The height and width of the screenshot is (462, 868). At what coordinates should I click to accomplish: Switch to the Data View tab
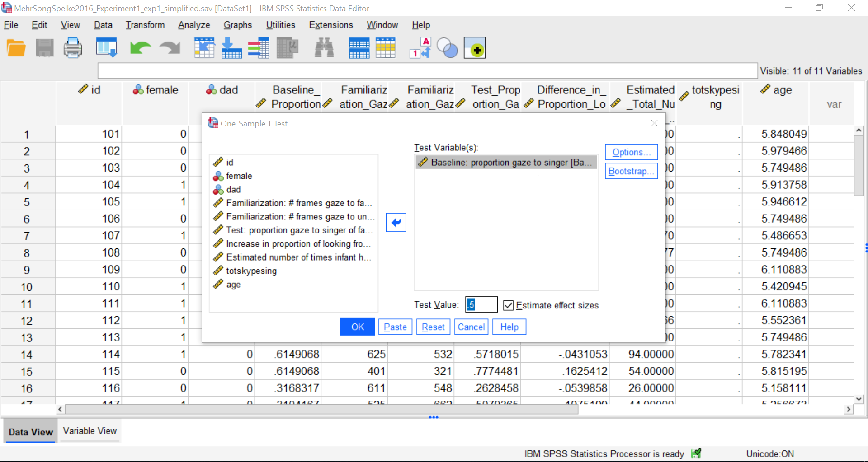click(31, 432)
